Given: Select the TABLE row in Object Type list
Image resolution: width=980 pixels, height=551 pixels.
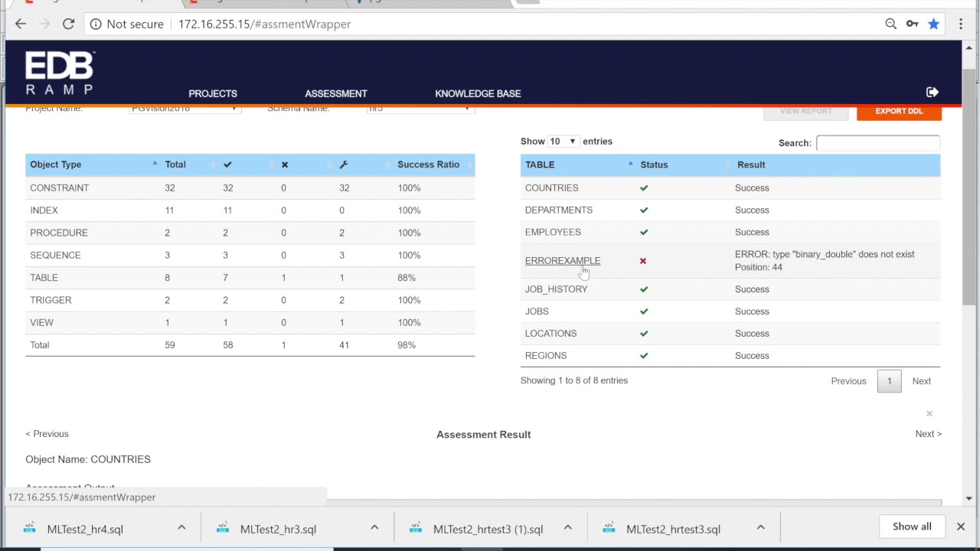Looking at the screenshot, I should click(250, 278).
